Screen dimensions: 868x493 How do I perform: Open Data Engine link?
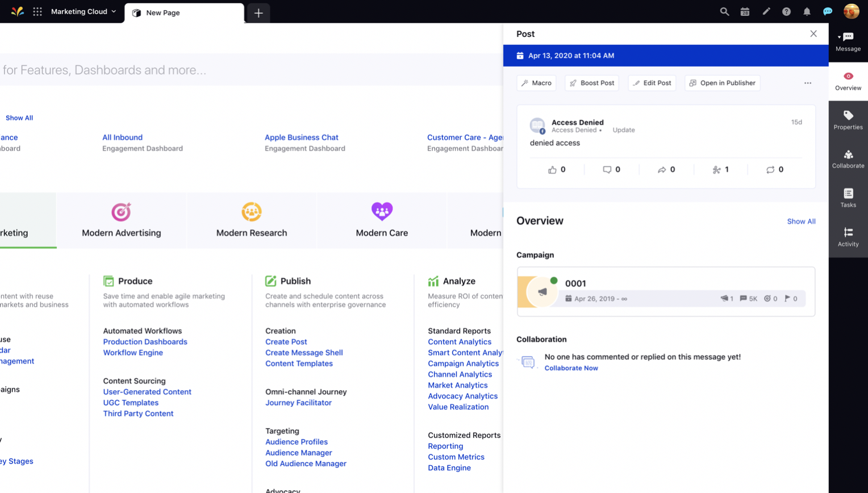449,468
